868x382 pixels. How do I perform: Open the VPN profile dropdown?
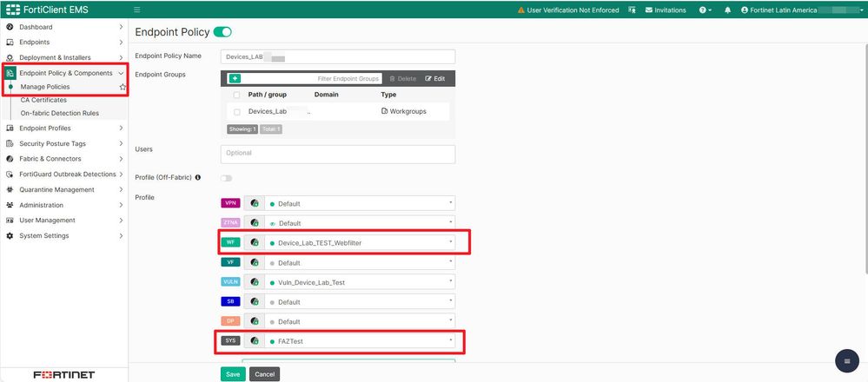360,203
